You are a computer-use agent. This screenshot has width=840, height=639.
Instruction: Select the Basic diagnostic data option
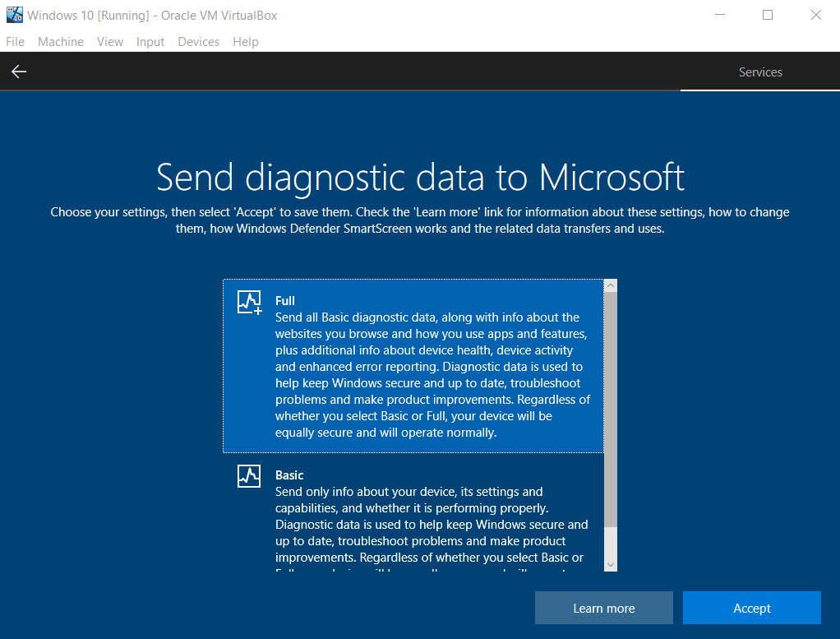(x=413, y=513)
